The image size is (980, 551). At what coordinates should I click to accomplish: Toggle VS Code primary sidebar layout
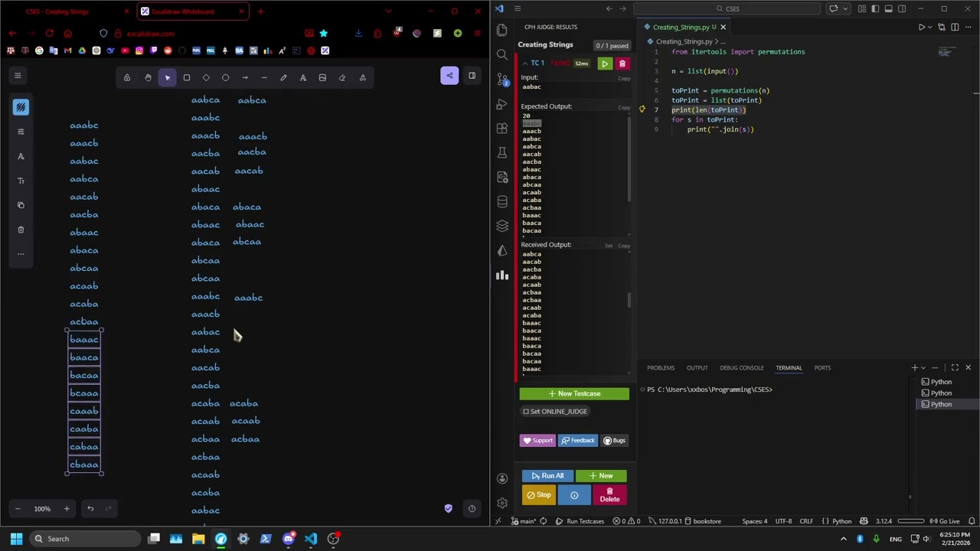875,8
